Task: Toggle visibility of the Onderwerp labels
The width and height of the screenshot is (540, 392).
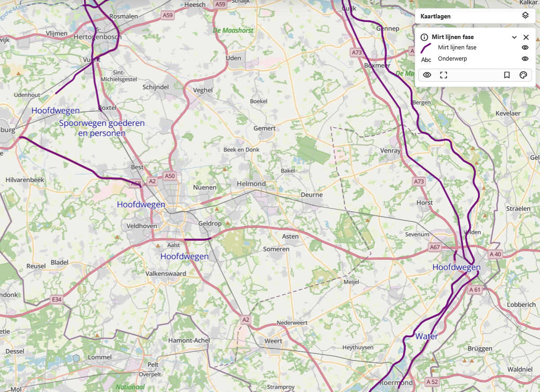Action: pyautogui.click(x=525, y=59)
